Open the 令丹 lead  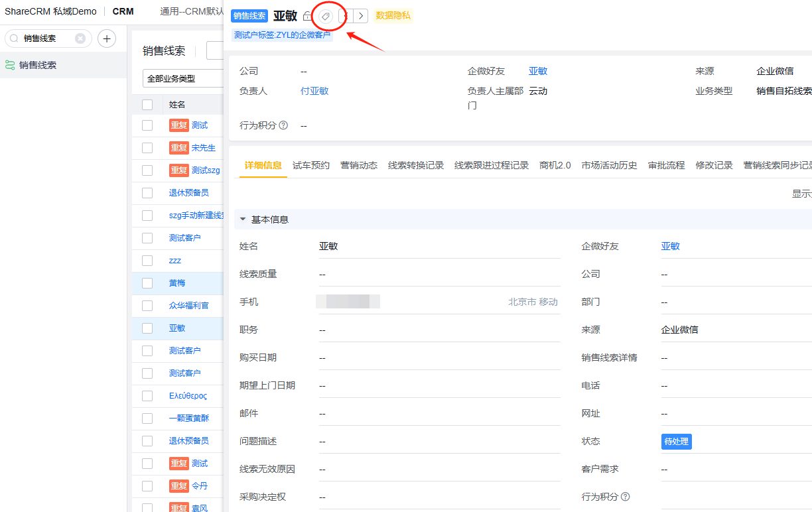click(x=200, y=486)
